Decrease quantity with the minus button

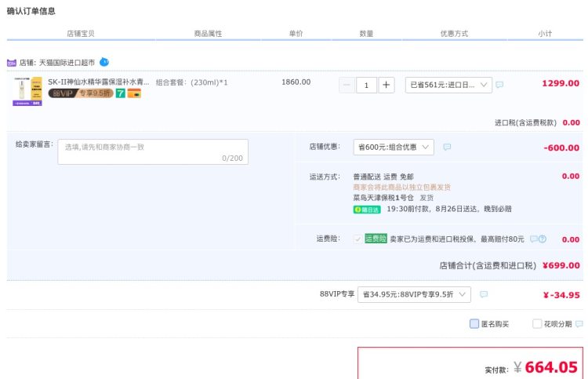[347, 86]
